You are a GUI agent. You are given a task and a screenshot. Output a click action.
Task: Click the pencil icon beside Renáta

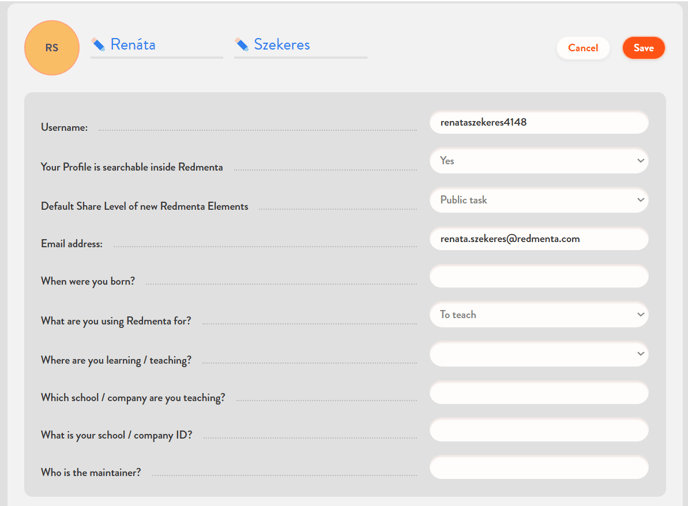click(98, 45)
